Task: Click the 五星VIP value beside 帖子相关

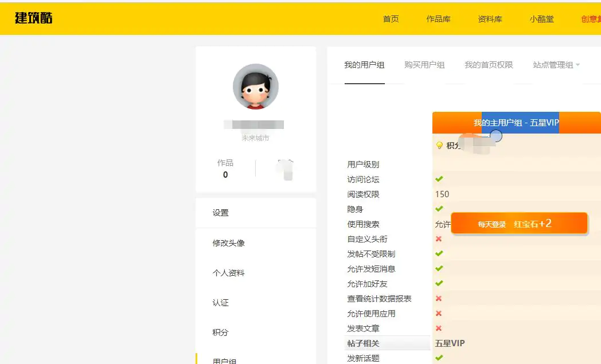Action: 450,343
